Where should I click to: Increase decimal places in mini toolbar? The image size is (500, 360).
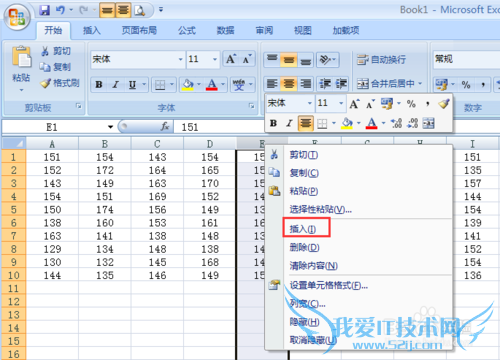(396, 123)
